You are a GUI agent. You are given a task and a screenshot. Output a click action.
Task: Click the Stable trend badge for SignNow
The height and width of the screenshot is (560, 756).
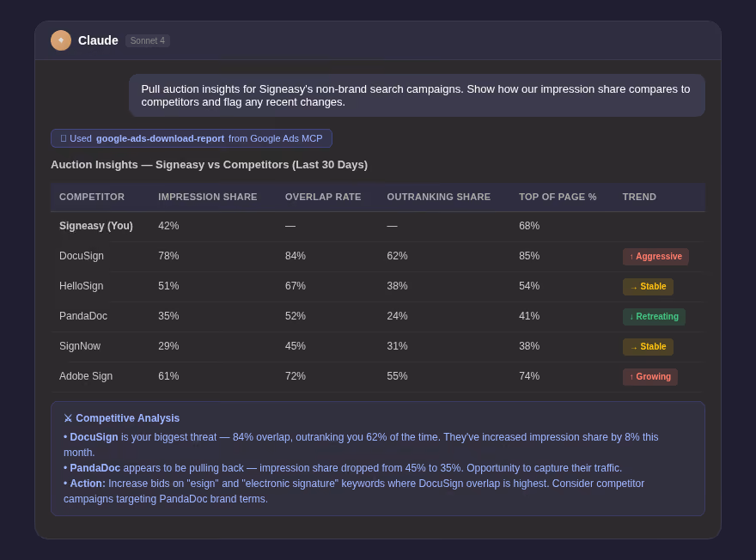648,347
